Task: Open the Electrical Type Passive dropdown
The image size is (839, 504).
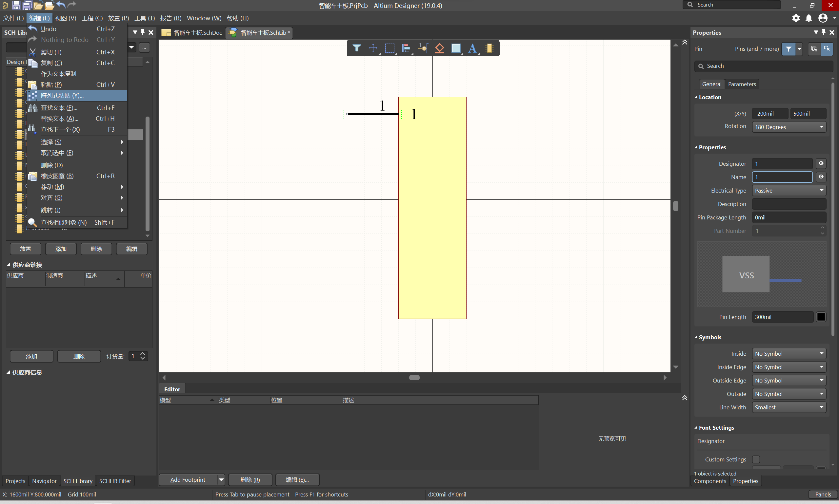Action: pos(789,191)
